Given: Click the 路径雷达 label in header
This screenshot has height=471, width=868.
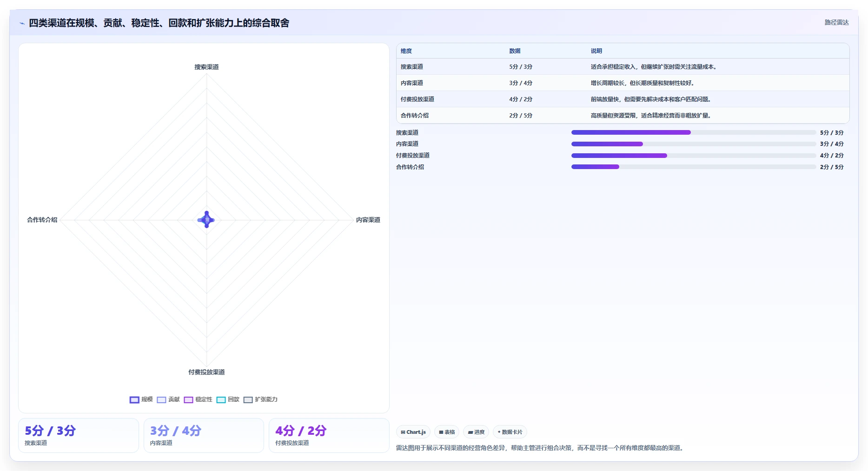Looking at the screenshot, I should [836, 22].
